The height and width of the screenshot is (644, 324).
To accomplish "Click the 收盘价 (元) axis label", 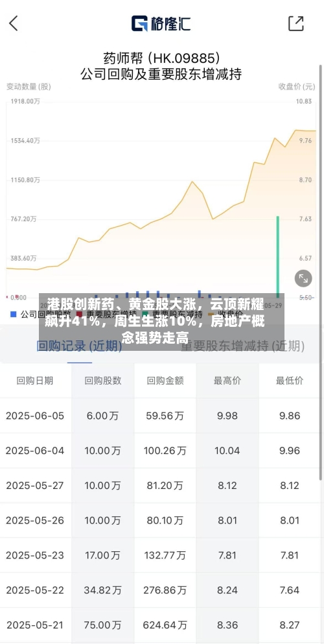I will pos(297,86).
